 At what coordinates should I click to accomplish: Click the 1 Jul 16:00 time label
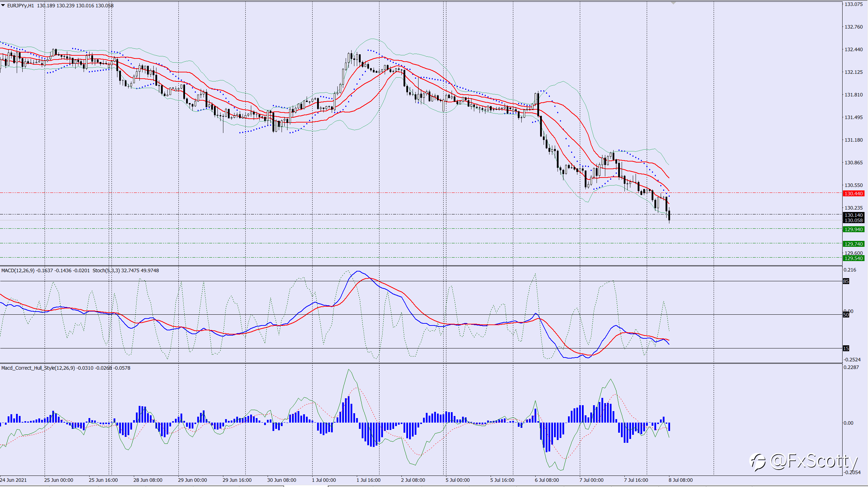(x=368, y=480)
